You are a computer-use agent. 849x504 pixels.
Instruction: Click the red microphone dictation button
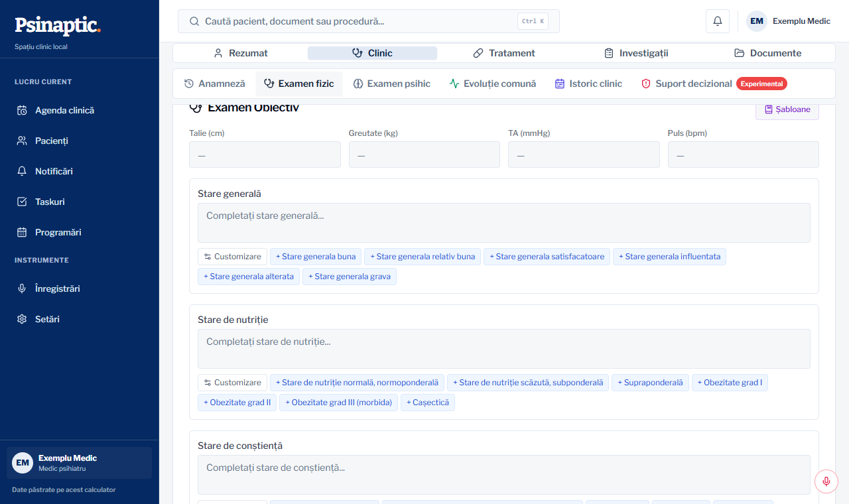click(826, 481)
